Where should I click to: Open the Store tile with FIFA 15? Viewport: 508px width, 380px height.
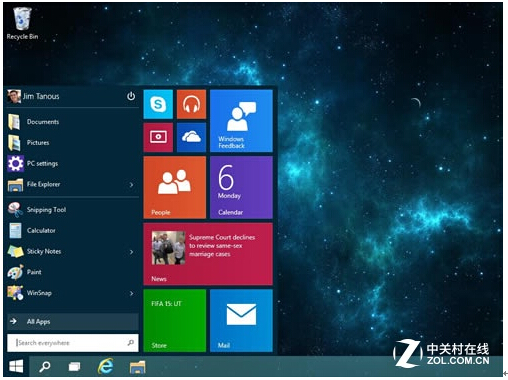[175, 320]
